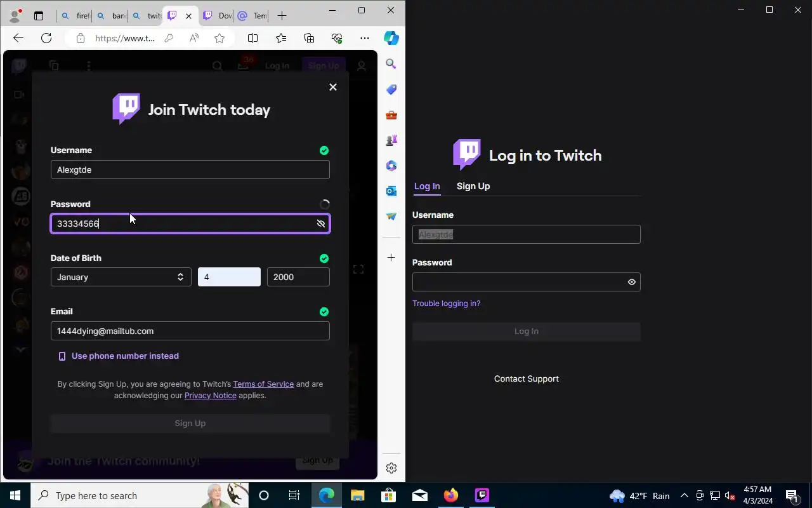The image size is (812, 508).
Task: Open File Explorer from taskbar
Action: (x=358, y=495)
